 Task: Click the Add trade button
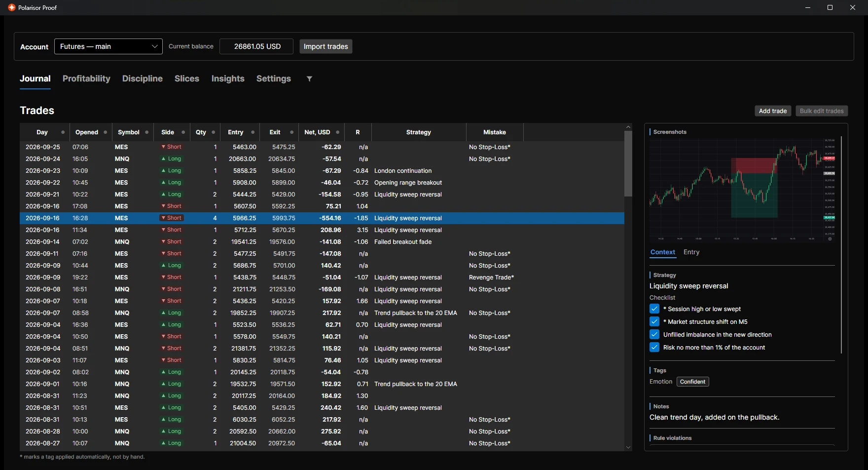(x=773, y=111)
